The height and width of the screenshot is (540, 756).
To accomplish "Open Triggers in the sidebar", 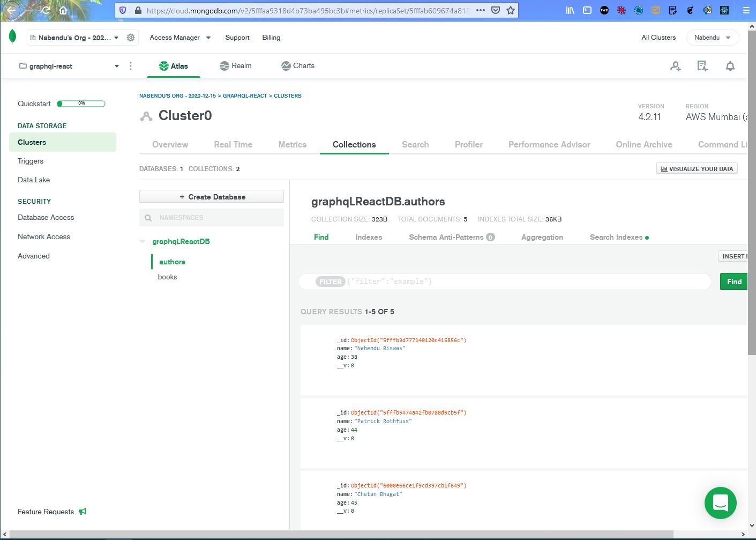I will coord(31,161).
